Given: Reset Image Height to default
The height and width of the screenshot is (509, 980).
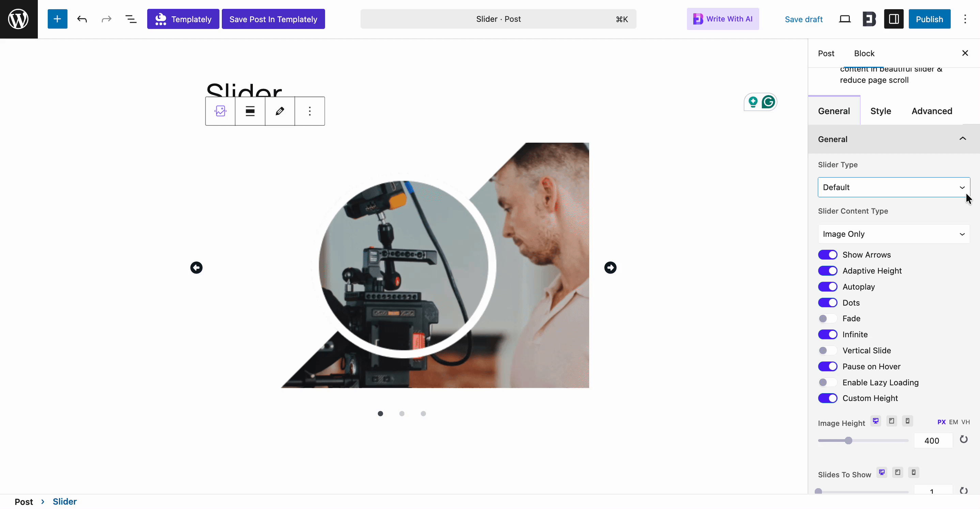Looking at the screenshot, I should point(963,440).
